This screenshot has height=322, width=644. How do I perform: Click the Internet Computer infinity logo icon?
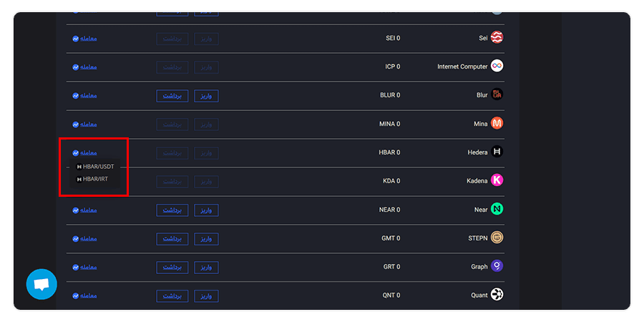[x=497, y=66]
